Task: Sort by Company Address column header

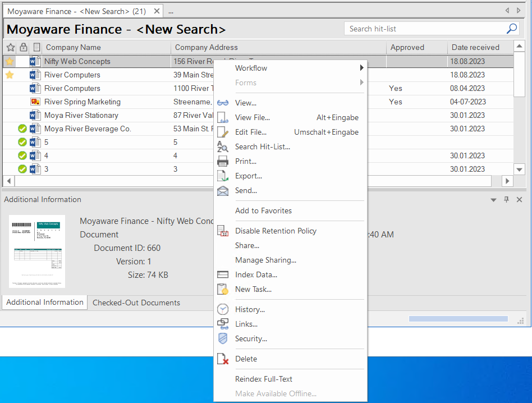Action: click(278, 47)
